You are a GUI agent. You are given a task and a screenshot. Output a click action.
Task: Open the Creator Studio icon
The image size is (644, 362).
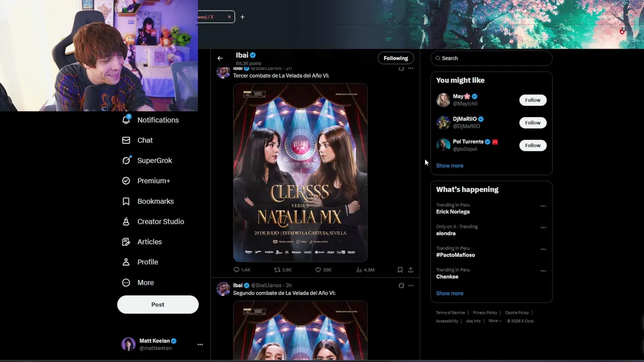(126, 221)
